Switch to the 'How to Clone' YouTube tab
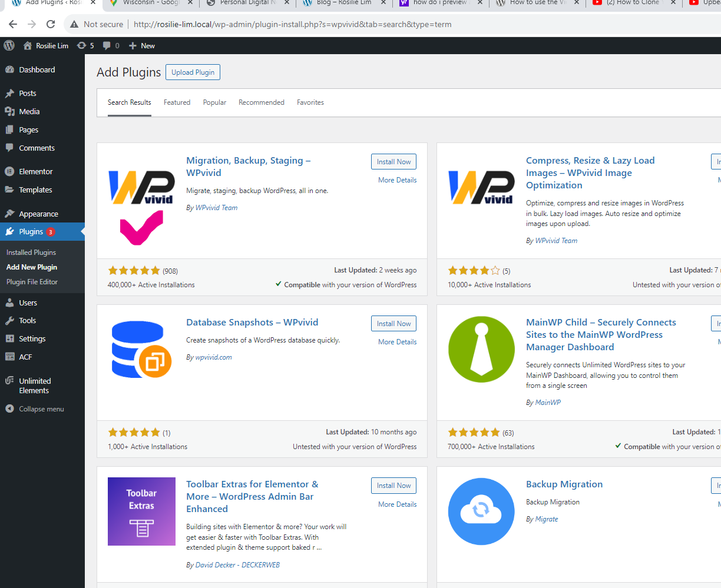 tap(634, 3)
